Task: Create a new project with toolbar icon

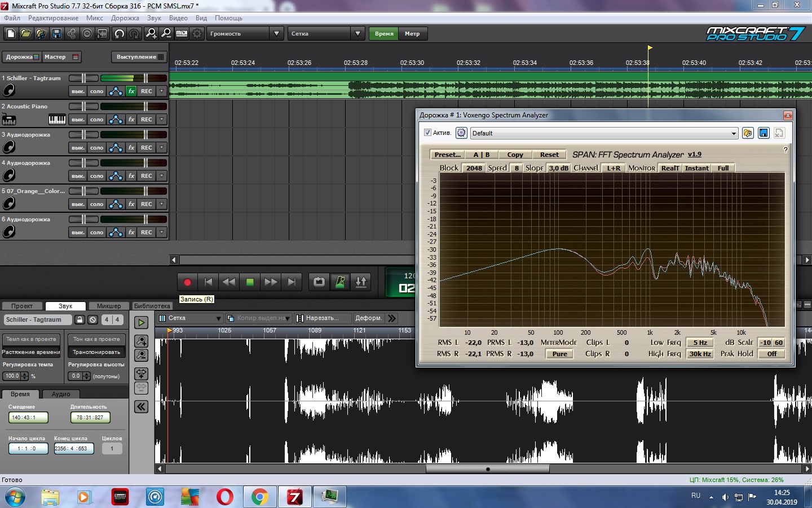Action: click(x=11, y=34)
